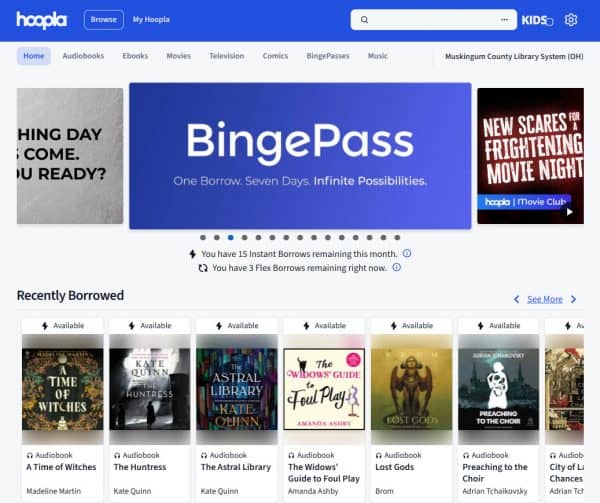Open the partially visible gray banner on left
This screenshot has height=503, width=600.
point(70,156)
